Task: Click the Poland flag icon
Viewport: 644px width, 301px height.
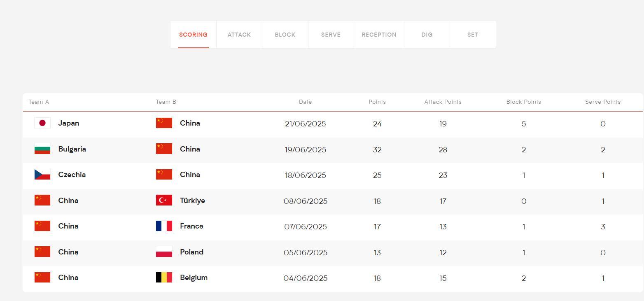Action: [164, 252]
